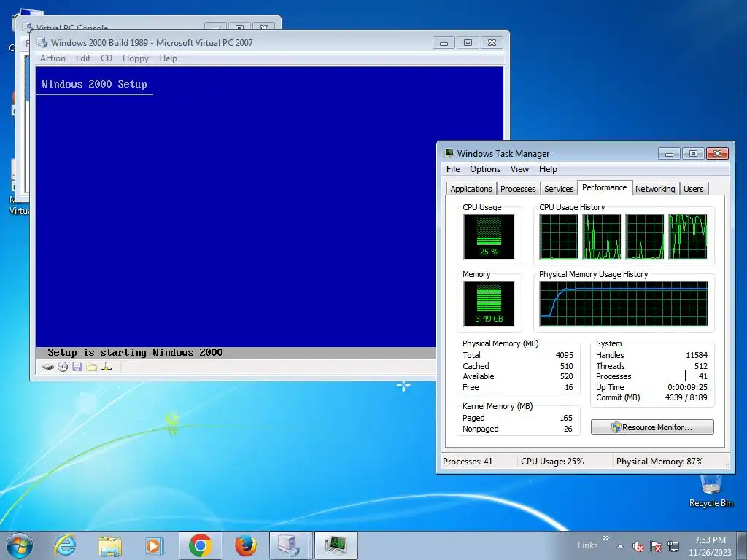Screen dimensions: 747x560
Task: Open Windows Explorer from the taskbar
Action: 109,545
